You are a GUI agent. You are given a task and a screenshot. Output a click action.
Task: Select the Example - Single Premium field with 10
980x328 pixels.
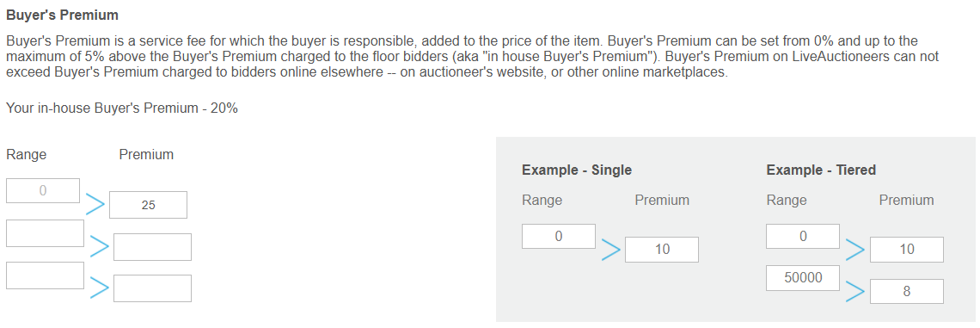click(662, 249)
